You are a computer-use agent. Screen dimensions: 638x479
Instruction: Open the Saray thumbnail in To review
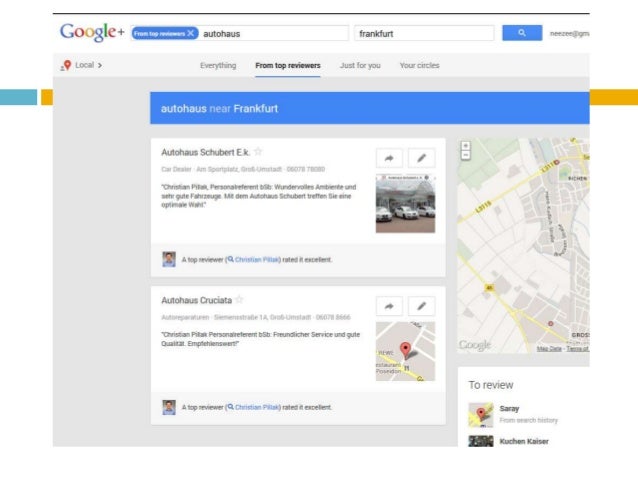481,415
